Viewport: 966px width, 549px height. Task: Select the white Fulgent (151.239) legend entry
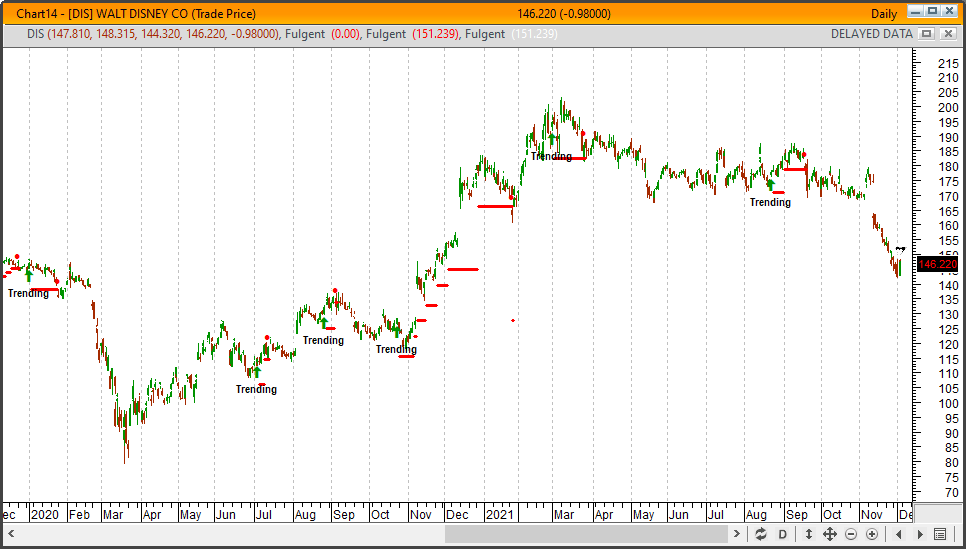(511, 34)
